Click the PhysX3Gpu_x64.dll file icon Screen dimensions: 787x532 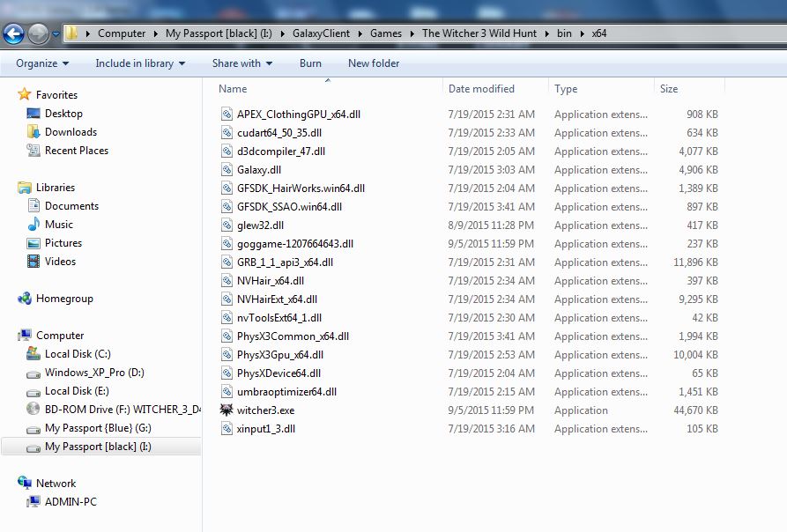pyautogui.click(x=226, y=355)
